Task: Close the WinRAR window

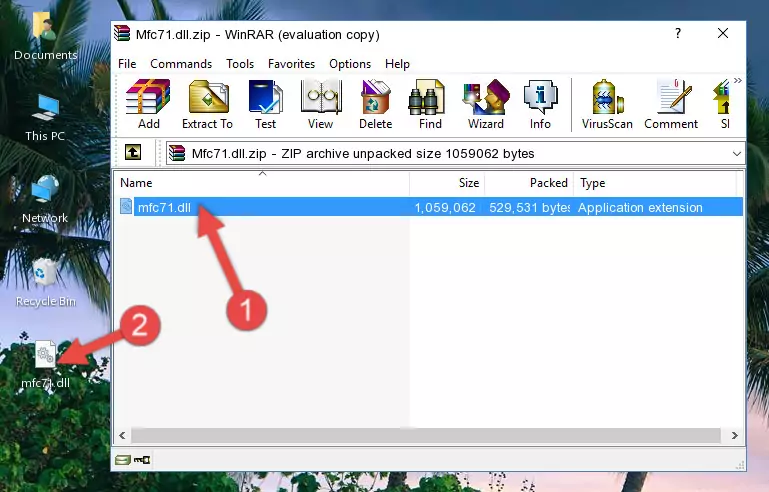Action: [x=723, y=33]
